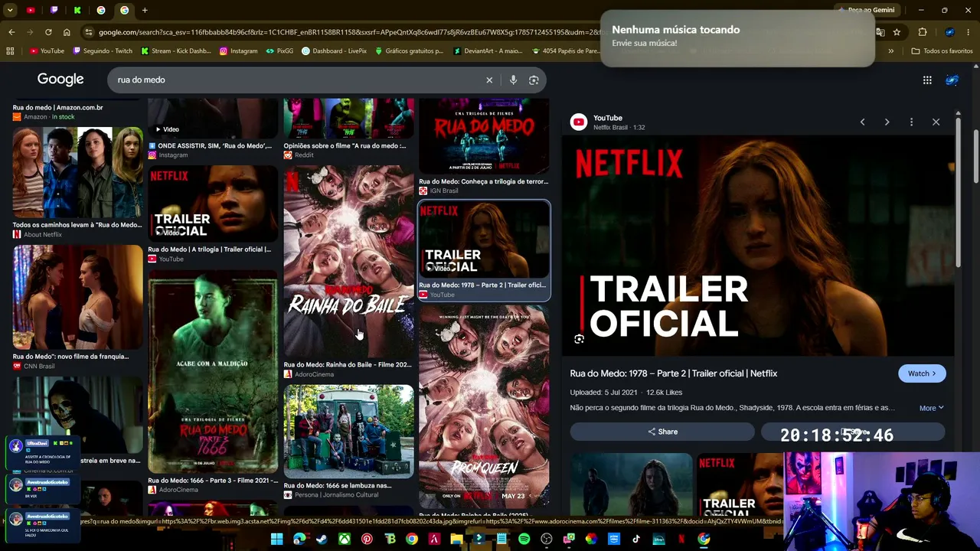Open OBS Studio from the taskbar
Viewport: 980px width, 551px height.
547,539
